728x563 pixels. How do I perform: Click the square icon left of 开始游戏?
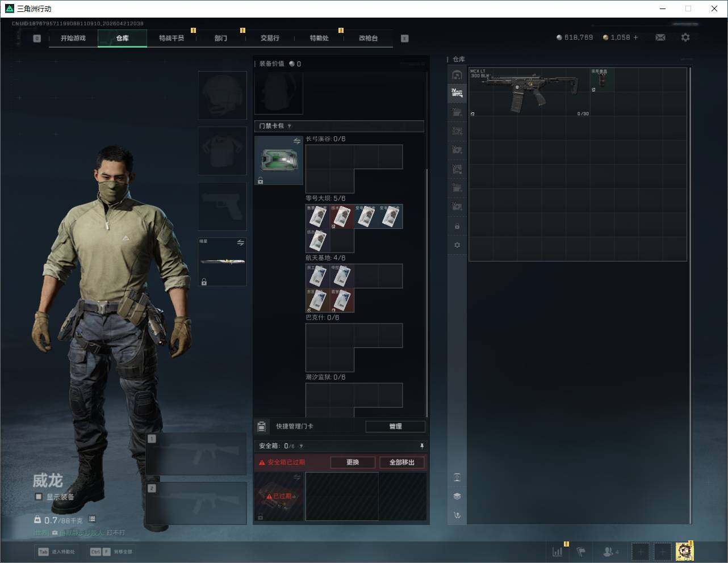click(37, 38)
